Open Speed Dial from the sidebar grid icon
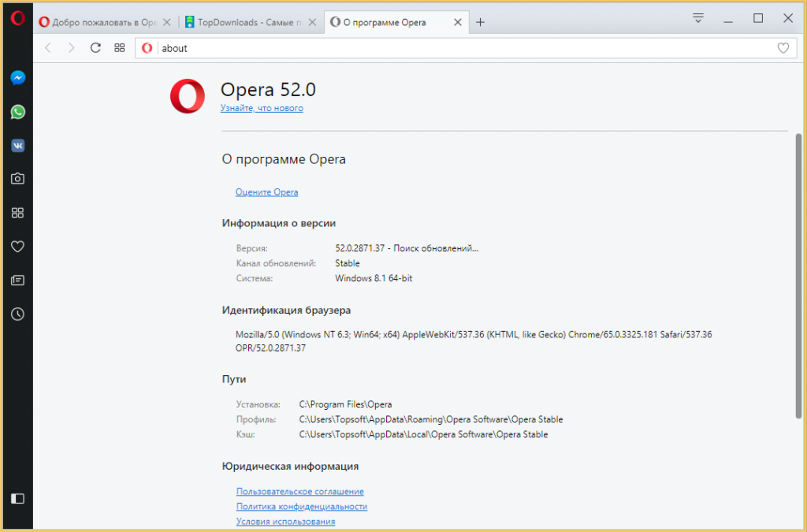 17,213
